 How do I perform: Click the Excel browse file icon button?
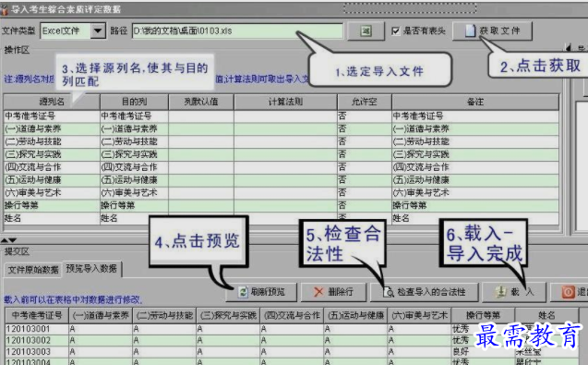(x=366, y=31)
